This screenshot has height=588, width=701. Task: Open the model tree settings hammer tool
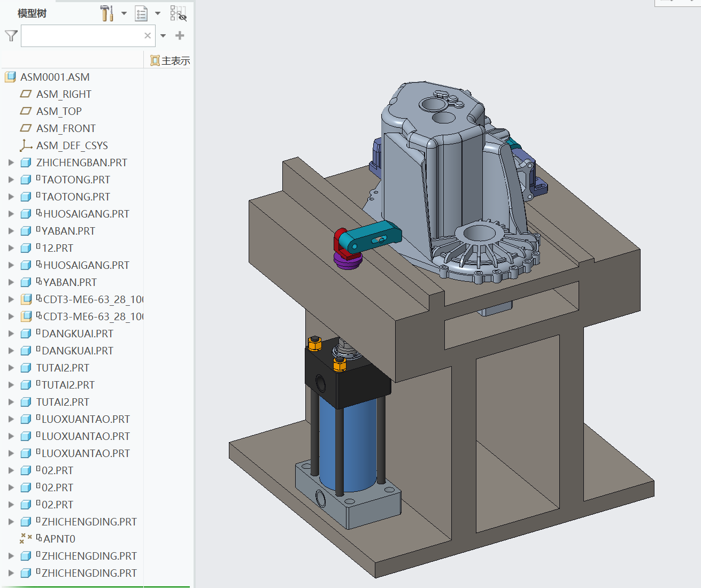pyautogui.click(x=107, y=13)
